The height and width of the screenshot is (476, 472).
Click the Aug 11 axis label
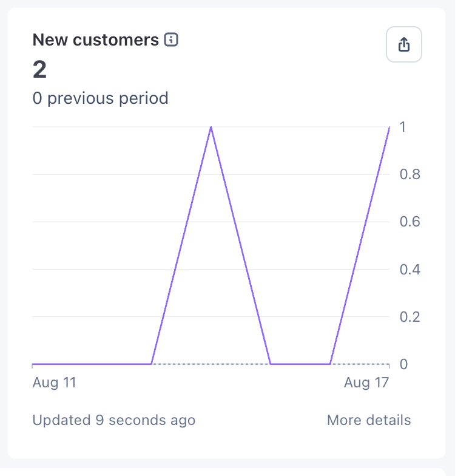tap(55, 382)
